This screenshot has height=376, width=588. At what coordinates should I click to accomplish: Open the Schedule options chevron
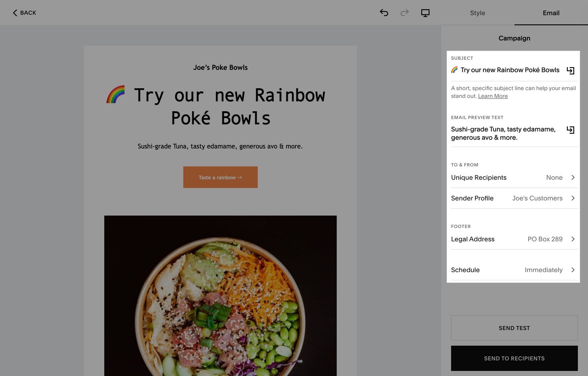pos(573,270)
